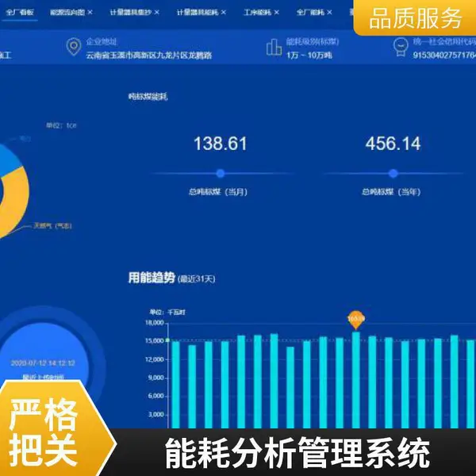476x476 pixels.
Task: Close the 能源流向图 tab
Action: [90, 13]
